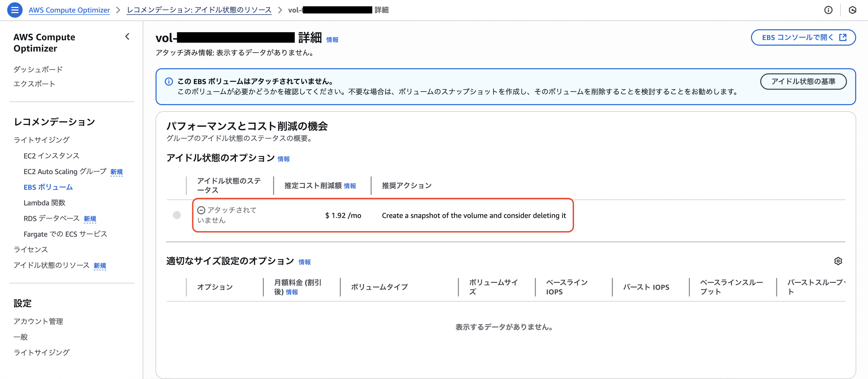The width and height of the screenshot is (868, 379).
Task: Open 一般 under 設定
Action: 21,337
